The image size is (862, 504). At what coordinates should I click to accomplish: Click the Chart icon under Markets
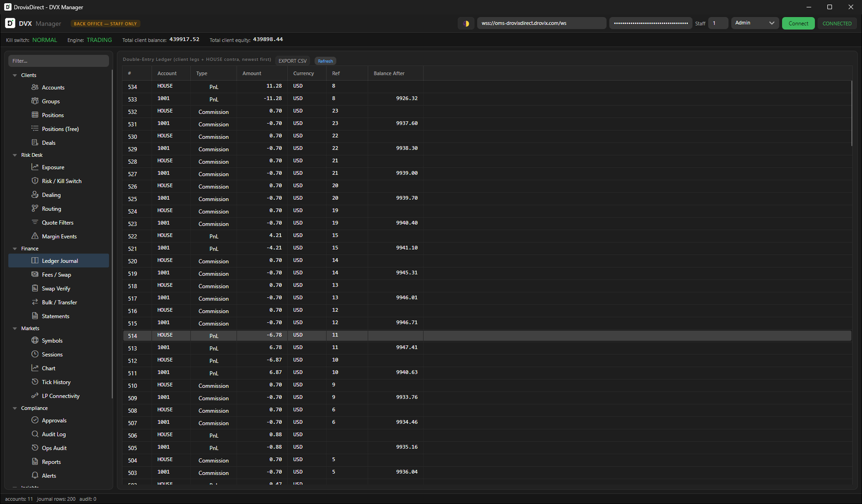click(x=35, y=368)
